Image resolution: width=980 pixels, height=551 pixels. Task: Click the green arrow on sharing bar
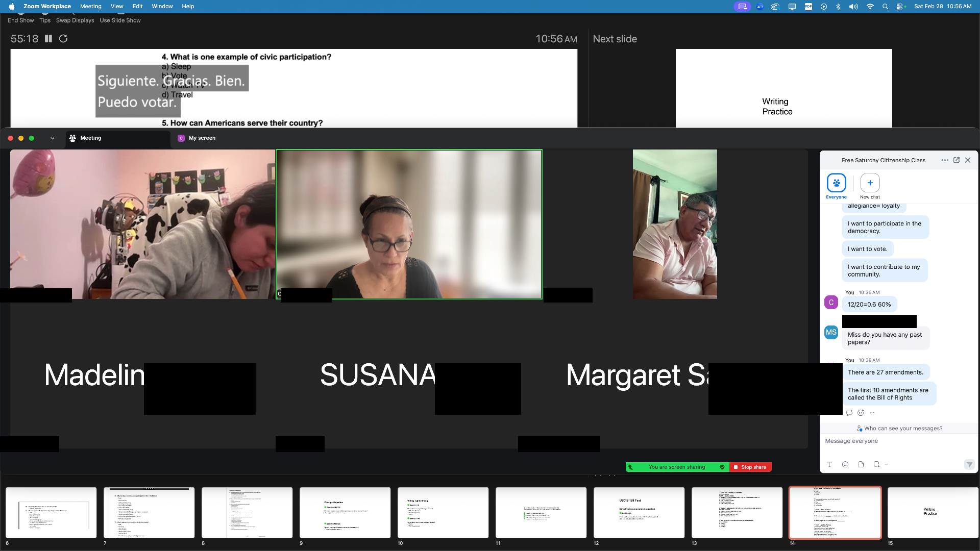631,467
